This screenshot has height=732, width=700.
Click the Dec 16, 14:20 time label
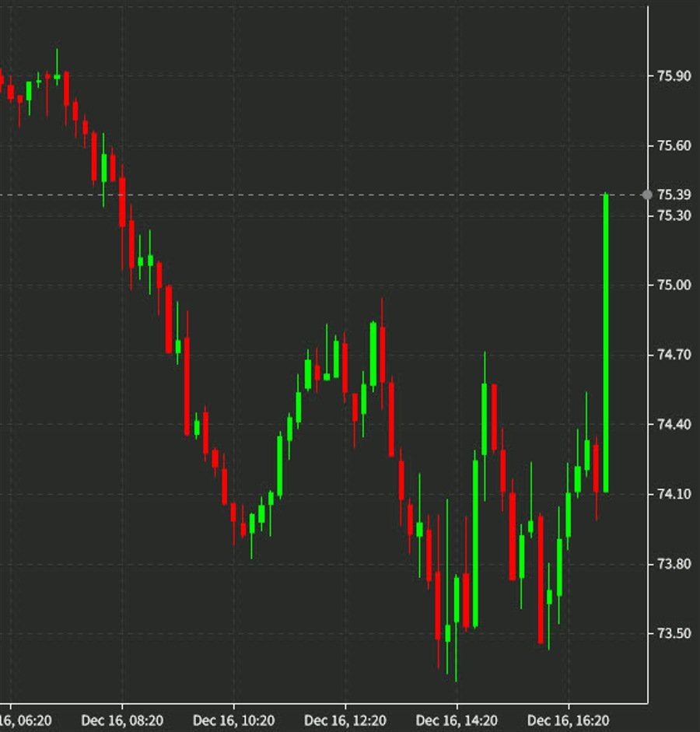click(457, 720)
